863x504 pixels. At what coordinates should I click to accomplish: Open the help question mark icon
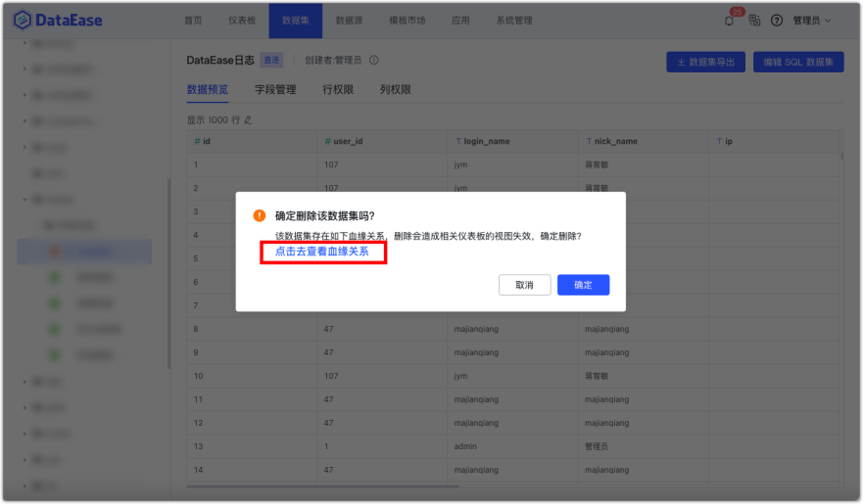(x=777, y=21)
